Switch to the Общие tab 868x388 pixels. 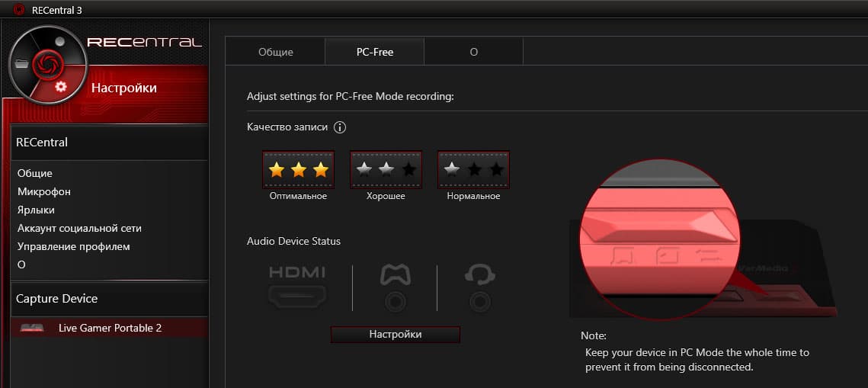(276, 52)
